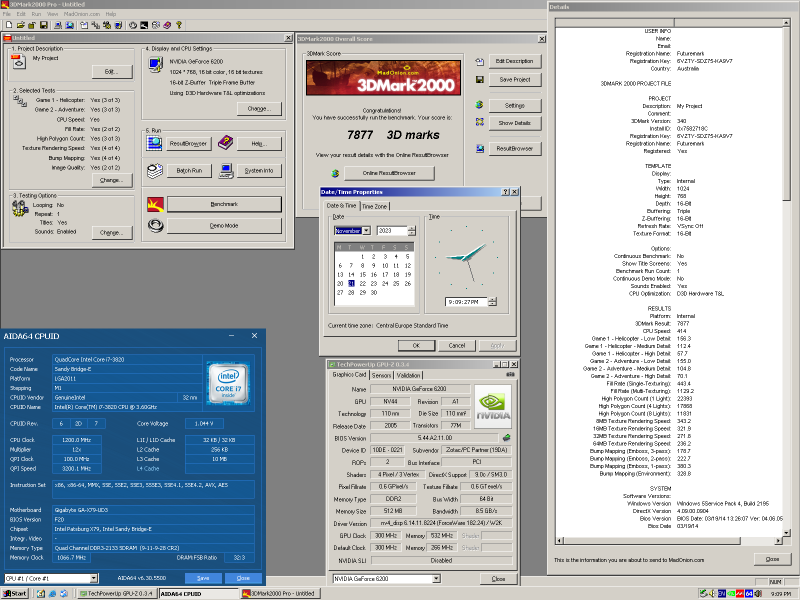Select day 15 in the calendar

tap(363, 274)
